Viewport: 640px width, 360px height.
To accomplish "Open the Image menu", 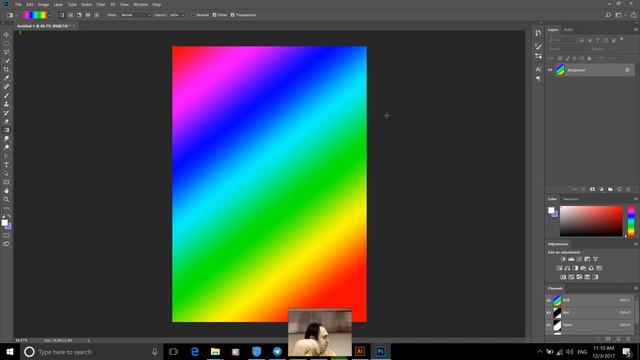I will coord(43,4).
